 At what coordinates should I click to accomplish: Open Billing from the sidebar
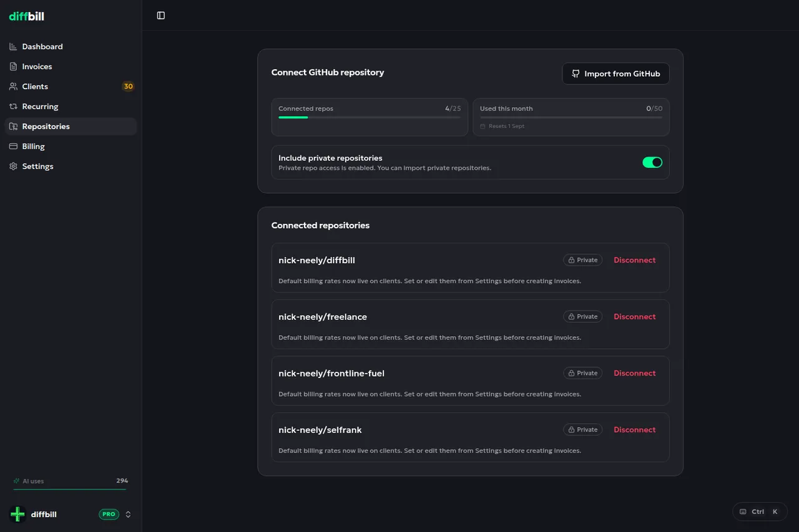point(71,147)
